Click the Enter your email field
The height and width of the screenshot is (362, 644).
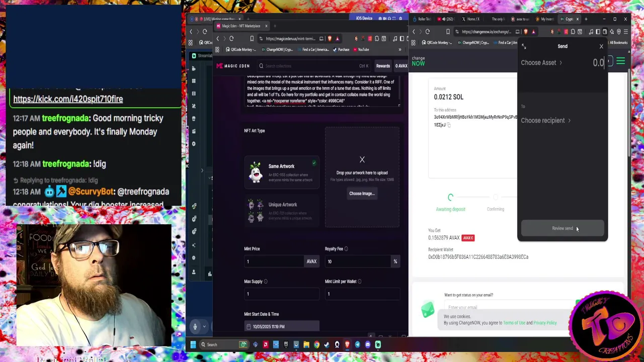(x=508, y=307)
